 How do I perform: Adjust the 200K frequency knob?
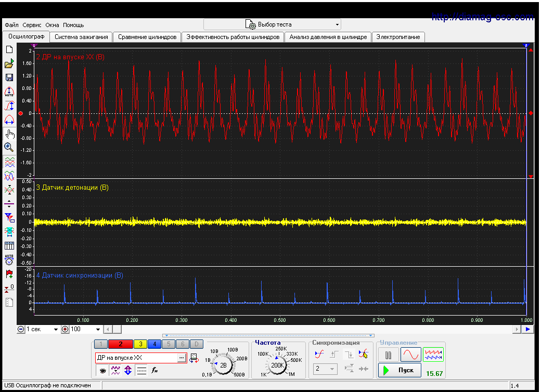277,365
